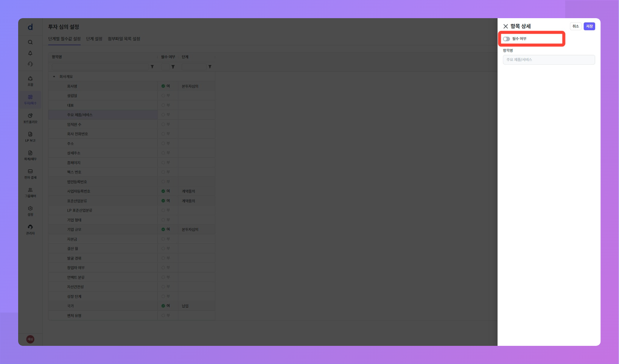Select the 발굴 경위 row
Image resolution: width=619 pixels, height=364 pixels.
(x=132, y=258)
